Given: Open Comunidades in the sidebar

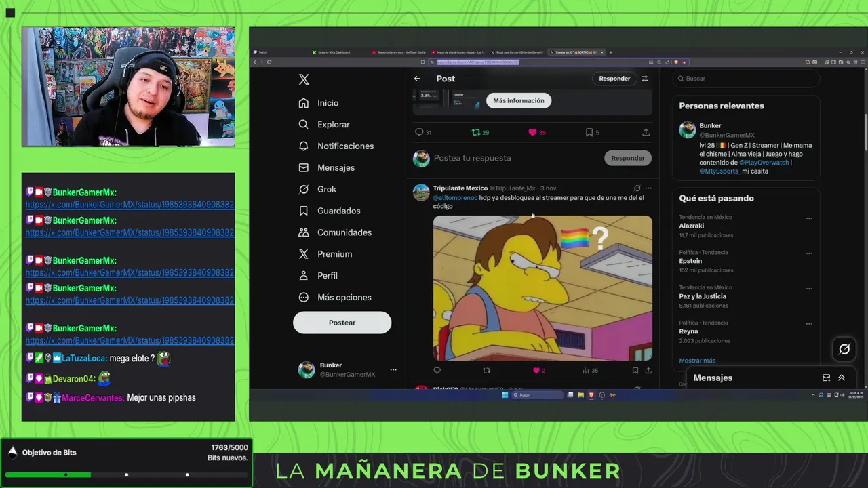Looking at the screenshot, I should point(335,232).
